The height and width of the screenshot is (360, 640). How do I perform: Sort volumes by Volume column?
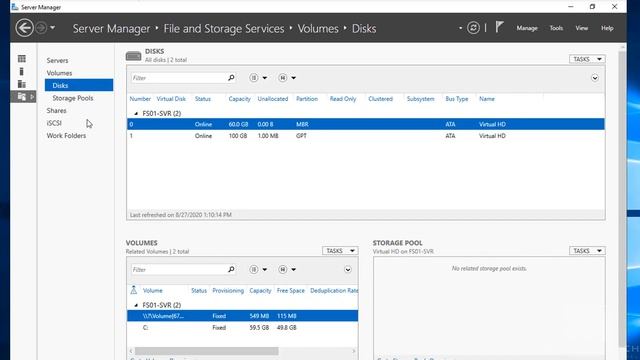click(153, 291)
